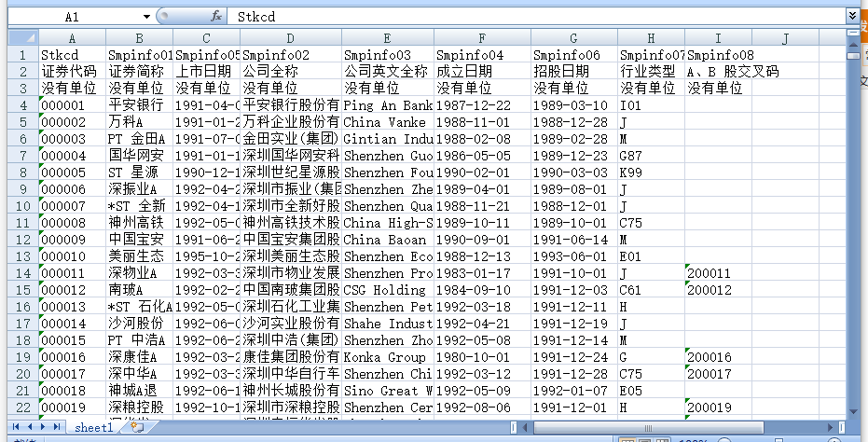Click prospectus date cell 1989-03-10

[x=574, y=105]
